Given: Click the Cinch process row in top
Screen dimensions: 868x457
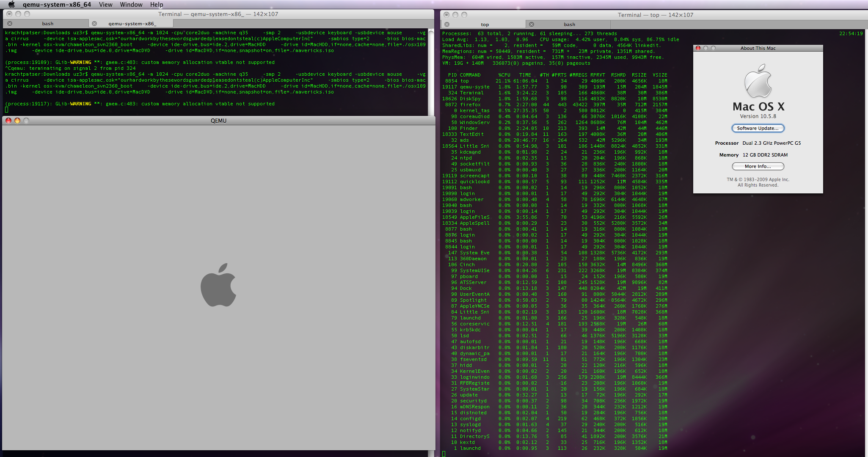Looking at the screenshot, I should 554,264.
